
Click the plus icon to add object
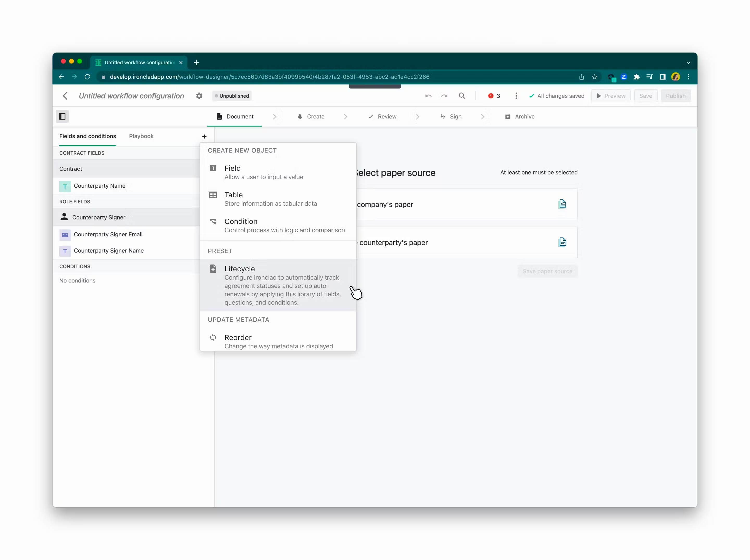click(x=204, y=136)
